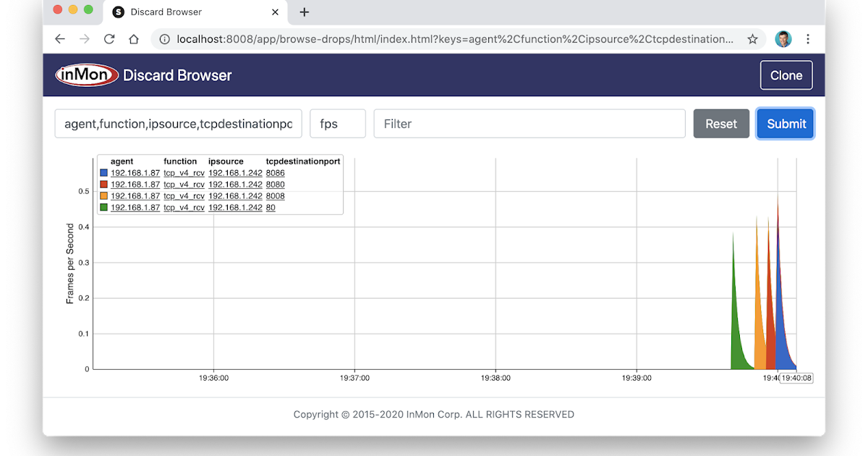Click the browser profile avatar
The height and width of the screenshot is (456, 868).
(782, 39)
